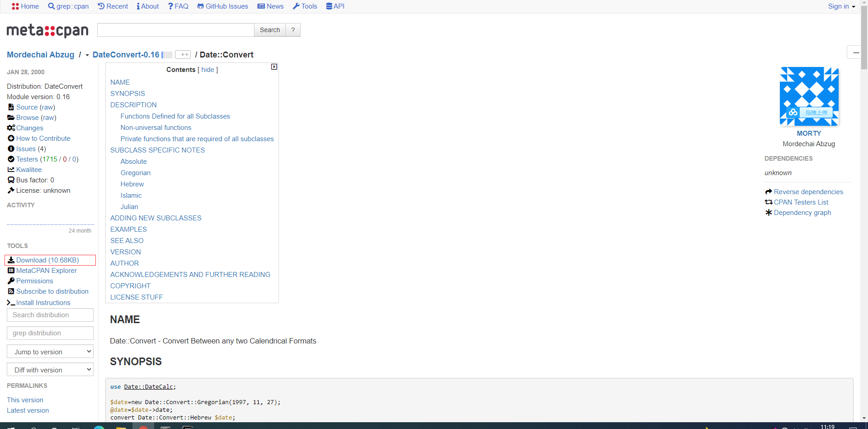Jump to LICENSE STUFF section
Screen dimensions: 868x429
pos(137,297)
